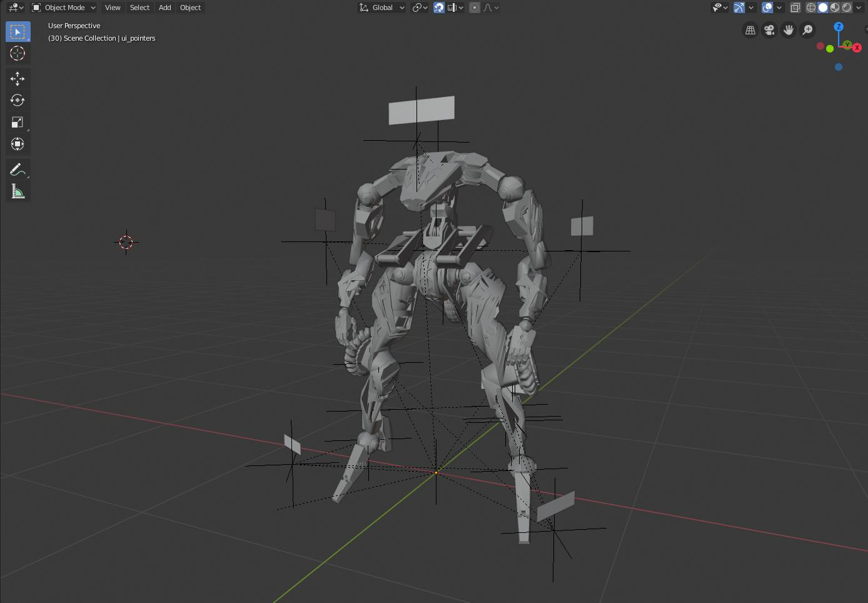868x603 pixels.
Task: Toggle X-ray mode in the header
Action: click(x=795, y=8)
